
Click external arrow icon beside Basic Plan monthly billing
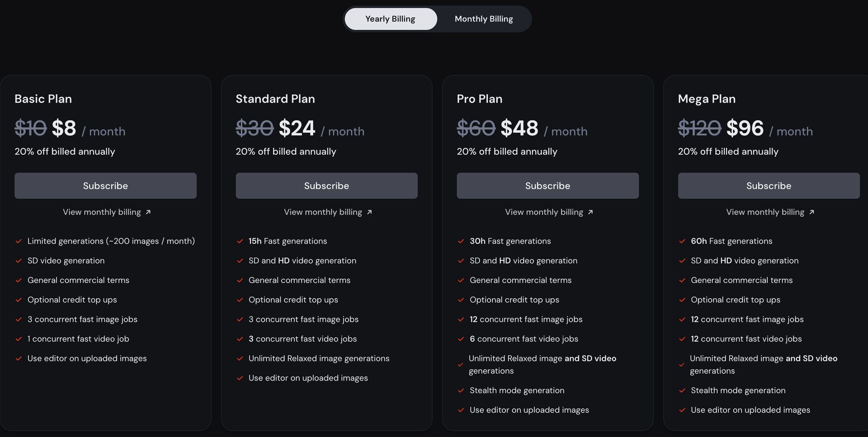tap(148, 212)
